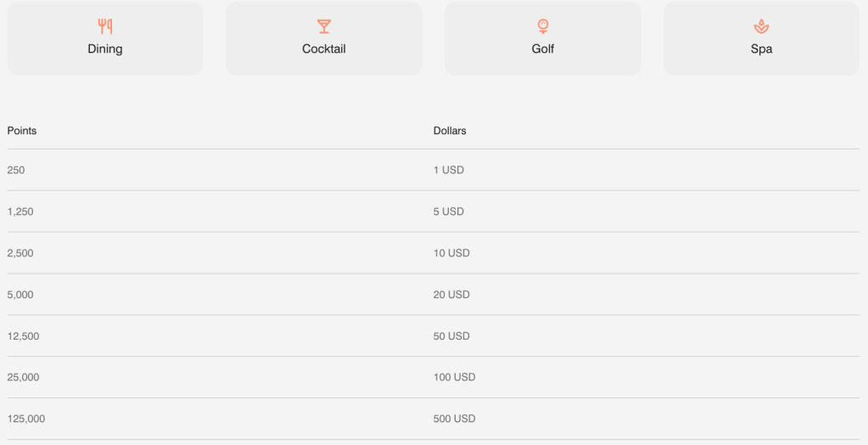This screenshot has height=445, width=868.
Task: Click the 100 USD value
Action: [455, 377]
